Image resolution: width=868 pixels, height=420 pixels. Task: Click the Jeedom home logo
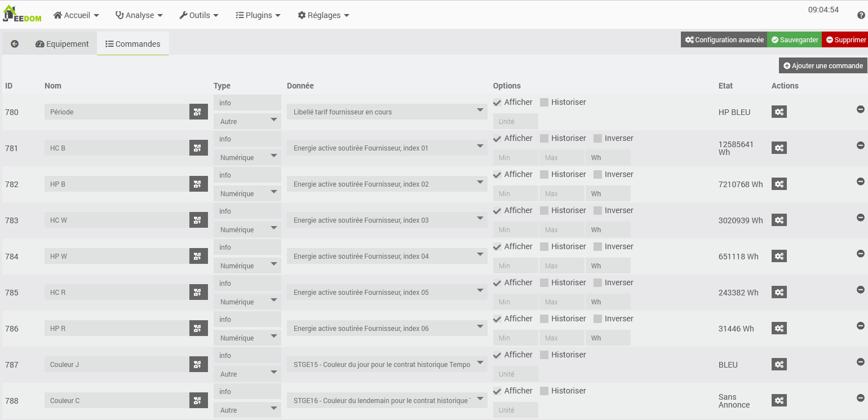tap(22, 14)
